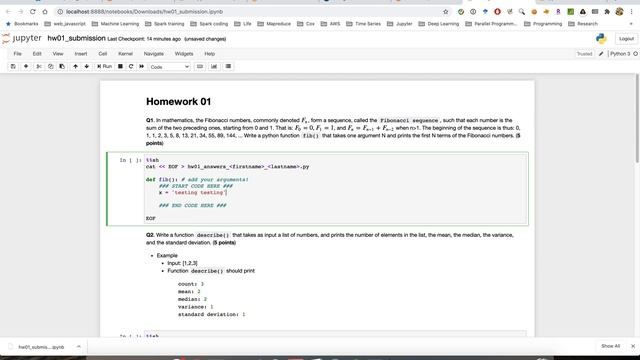Viewport: 640px width, 360px height.
Task: Click the Logout button
Action: (x=626, y=39)
